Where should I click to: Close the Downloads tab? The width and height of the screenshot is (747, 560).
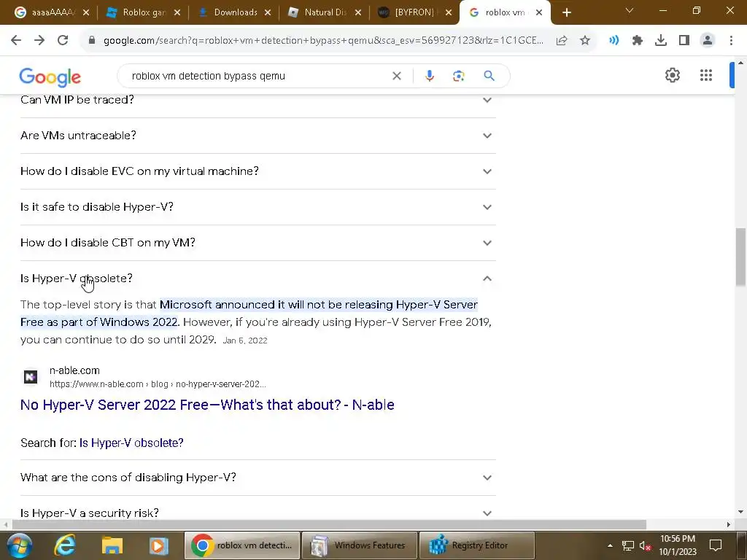click(x=268, y=12)
